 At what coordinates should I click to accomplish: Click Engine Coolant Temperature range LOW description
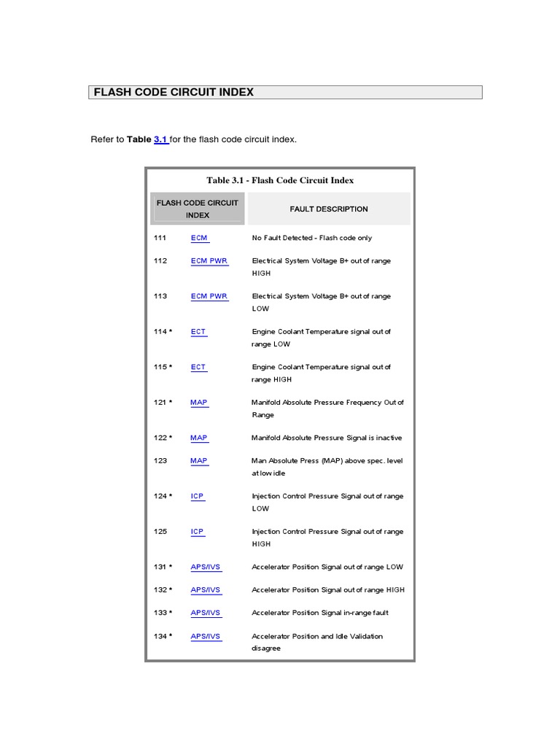[322, 338]
